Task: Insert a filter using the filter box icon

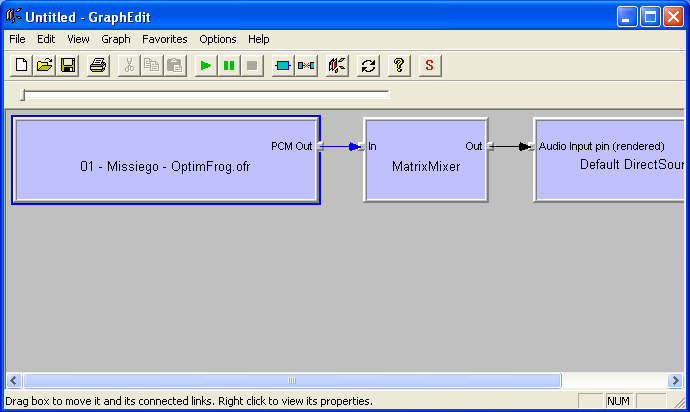Action: 283,66
